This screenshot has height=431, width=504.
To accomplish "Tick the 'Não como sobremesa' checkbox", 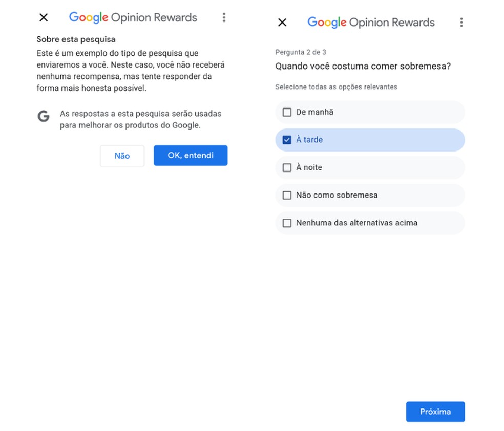I will (x=287, y=195).
